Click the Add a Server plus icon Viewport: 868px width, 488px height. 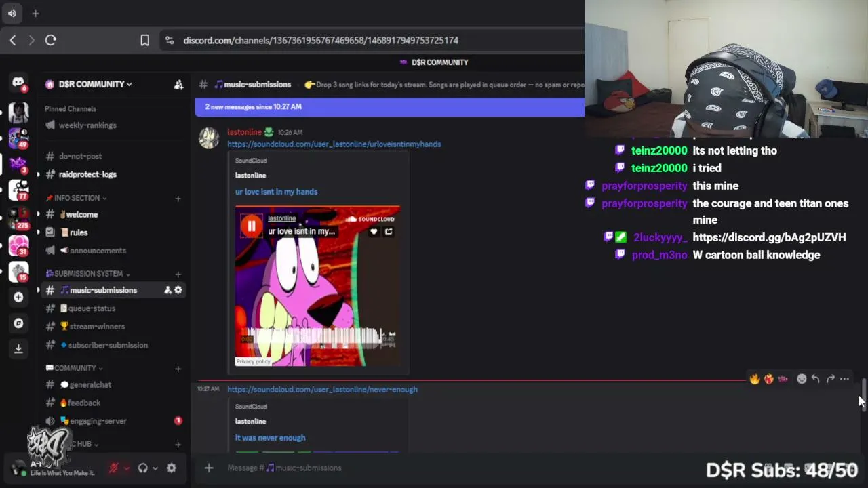click(x=18, y=297)
